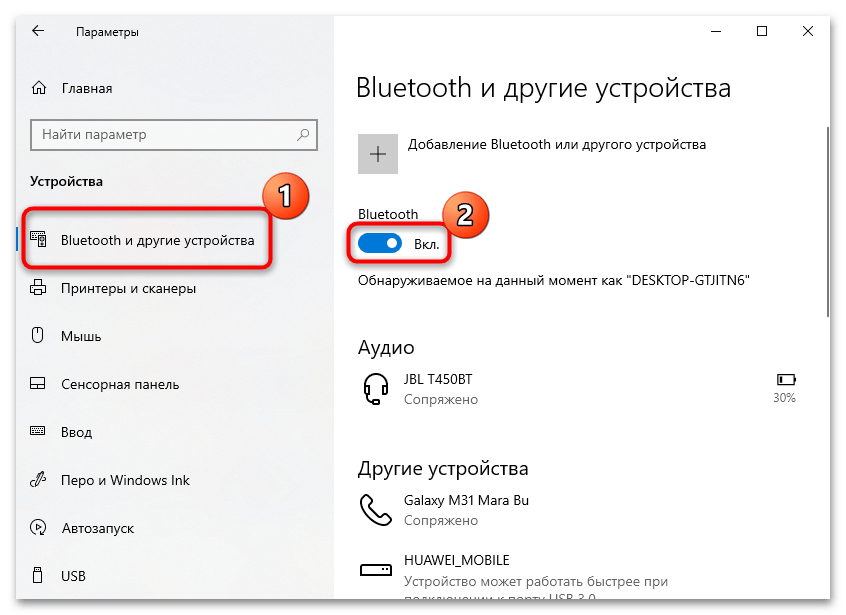Open Мышь settings section
Viewport: 846px width, 615px height.
[81, 336]
